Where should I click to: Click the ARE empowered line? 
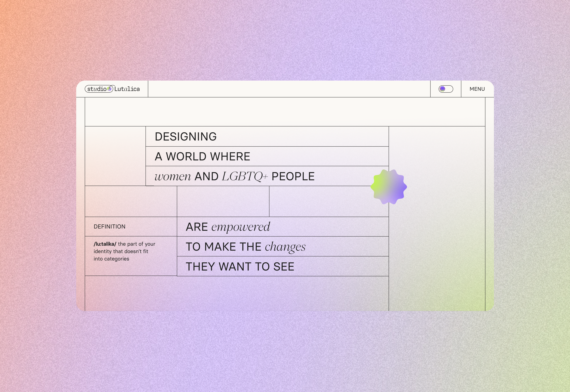(228, 227)
